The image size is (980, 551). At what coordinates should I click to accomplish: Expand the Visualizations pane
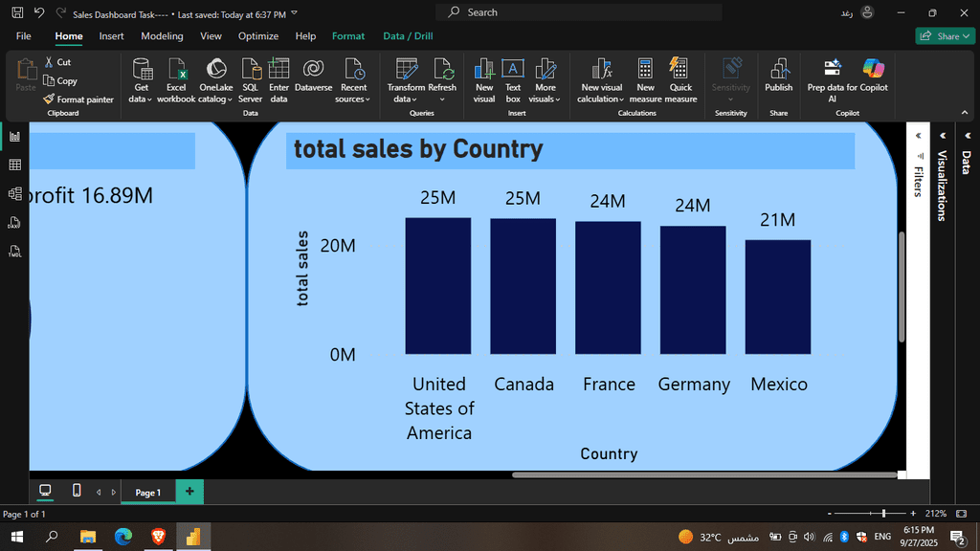pos(941,136)
